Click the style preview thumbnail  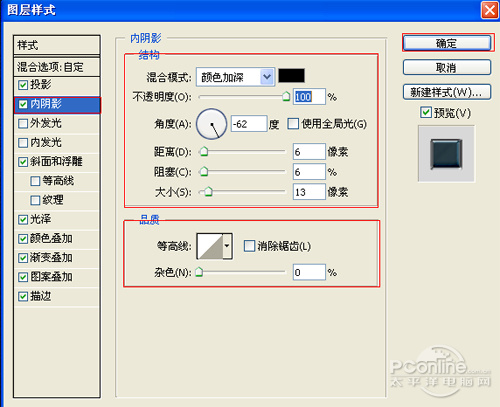point(446,154)
